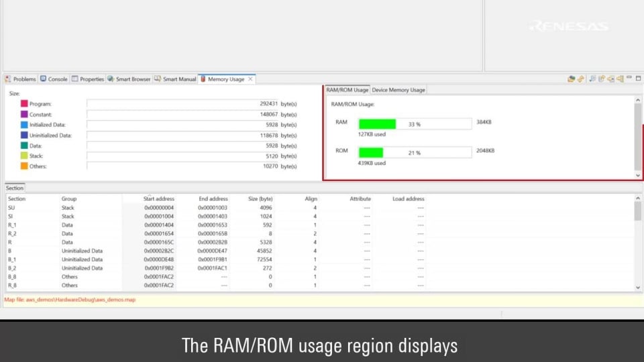The width and height of the screenshot is (644, 362).
Task: Click scroll-down arrow of the section table
Action: [637, 288]
